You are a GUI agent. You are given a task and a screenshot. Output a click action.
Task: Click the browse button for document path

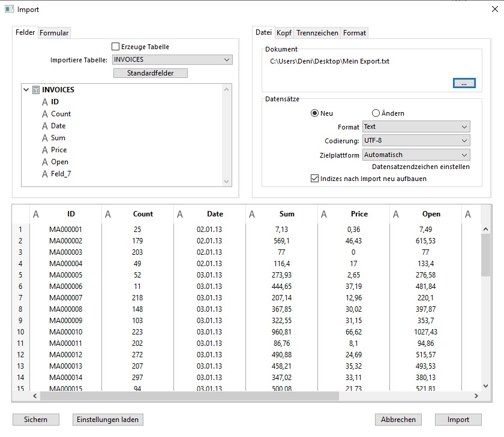[x=464, y=83]
